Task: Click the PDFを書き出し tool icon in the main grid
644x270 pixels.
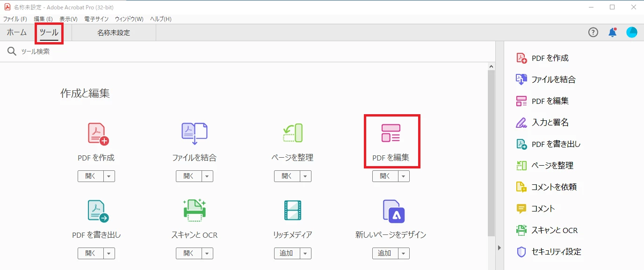Action: click(98, 211)
